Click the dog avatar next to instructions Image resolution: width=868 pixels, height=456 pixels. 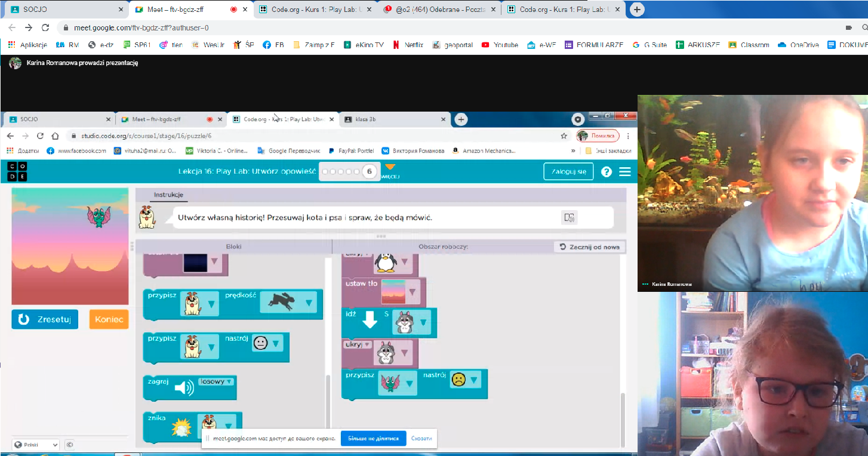click(x=147, y=217)
